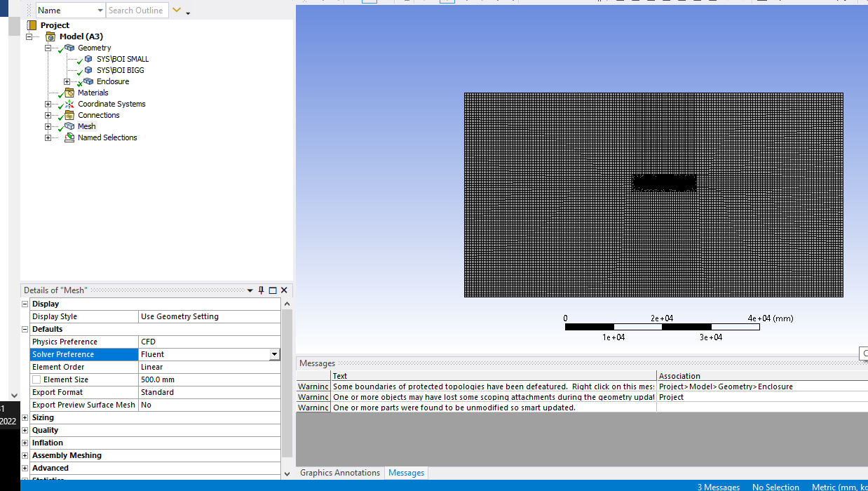
Task: Expand the Inflation section
Action: [x=25, y=443]
